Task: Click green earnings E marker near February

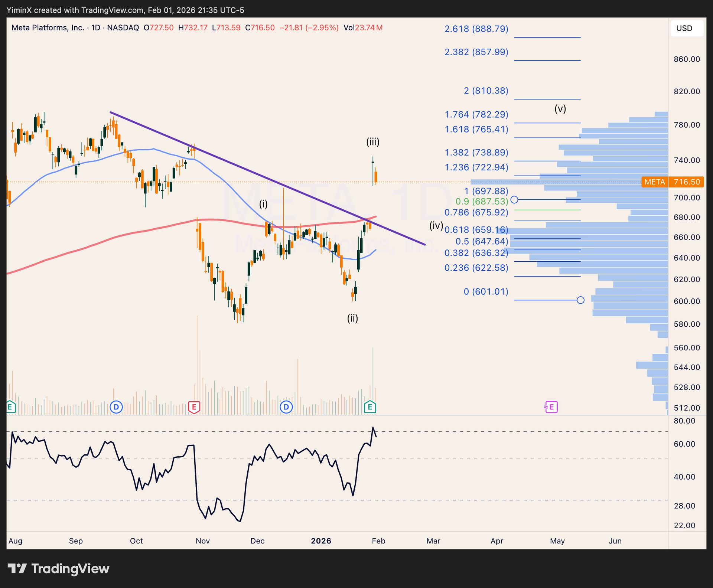Action: [370, 407]
